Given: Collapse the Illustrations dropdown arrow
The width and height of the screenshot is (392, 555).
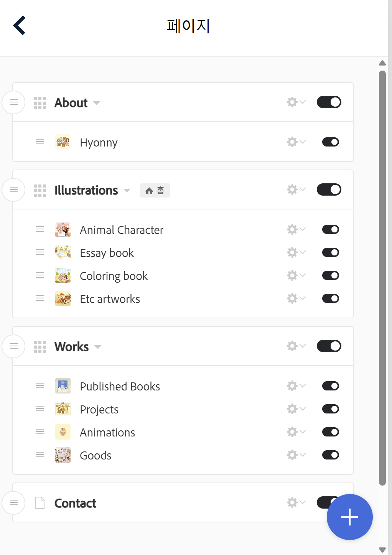Looking at the screenshot, I should [127, 190].
